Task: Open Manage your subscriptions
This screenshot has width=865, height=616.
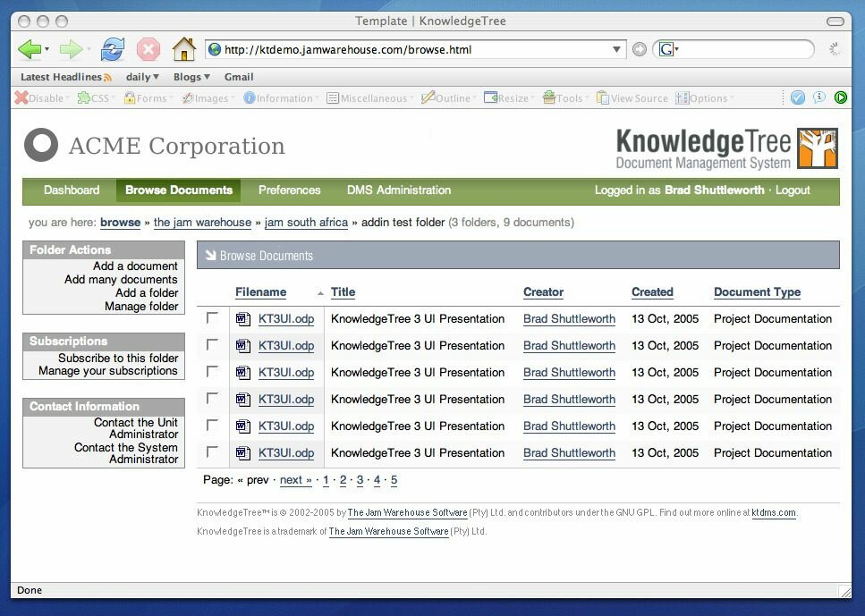Action: 108,371
